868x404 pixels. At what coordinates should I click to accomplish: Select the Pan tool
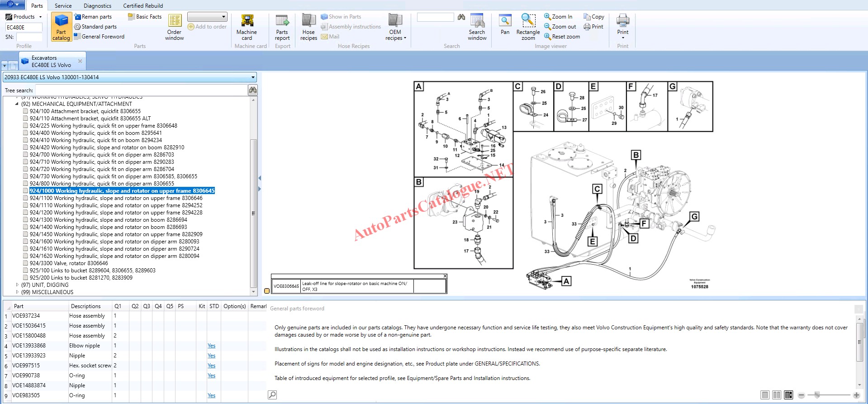coord(505,25)
